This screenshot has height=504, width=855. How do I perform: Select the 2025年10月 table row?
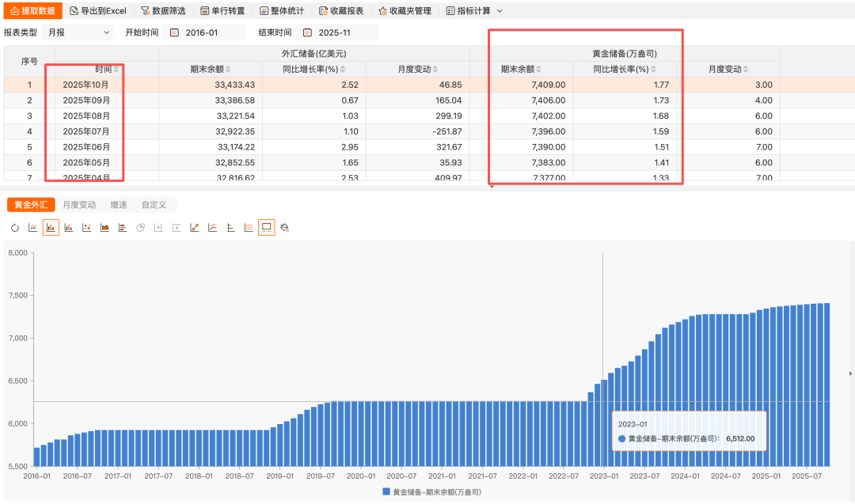coord(429,85)
